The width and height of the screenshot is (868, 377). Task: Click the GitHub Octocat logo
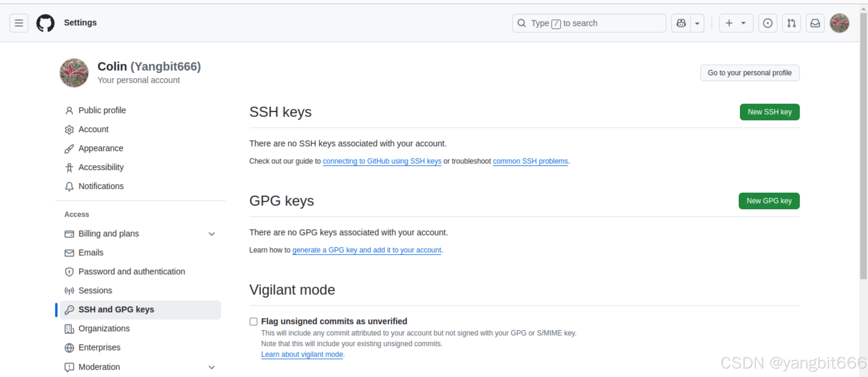pyautogui.click(x=45, y=23)
